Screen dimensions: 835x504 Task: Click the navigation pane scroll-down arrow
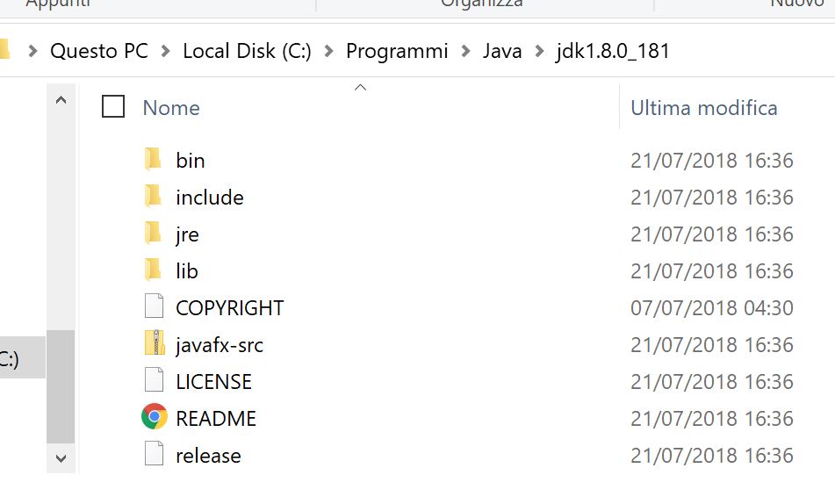(x=61, y=457)
